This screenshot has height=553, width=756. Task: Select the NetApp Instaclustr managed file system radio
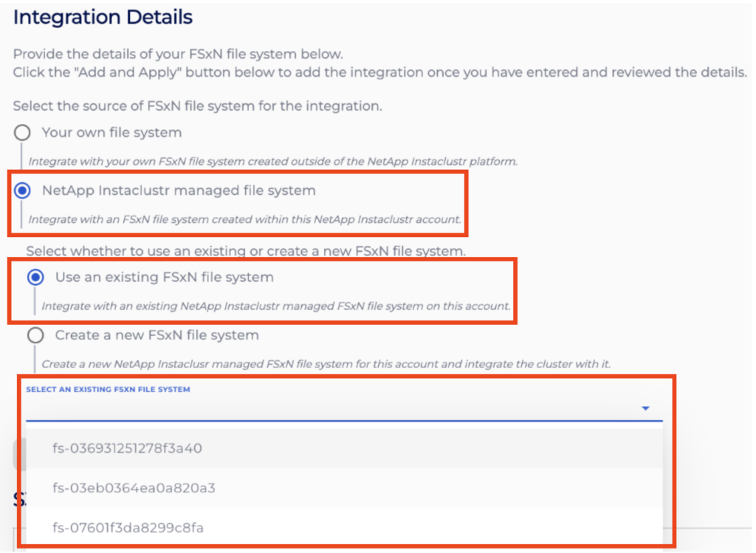(x=22, y=190)
